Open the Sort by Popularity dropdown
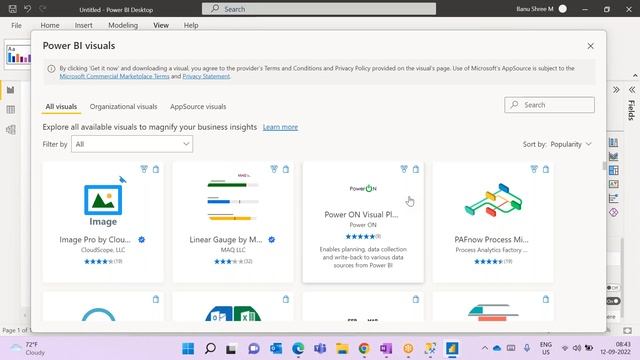This screenshot has height=360, width=640. coord(571,144)
